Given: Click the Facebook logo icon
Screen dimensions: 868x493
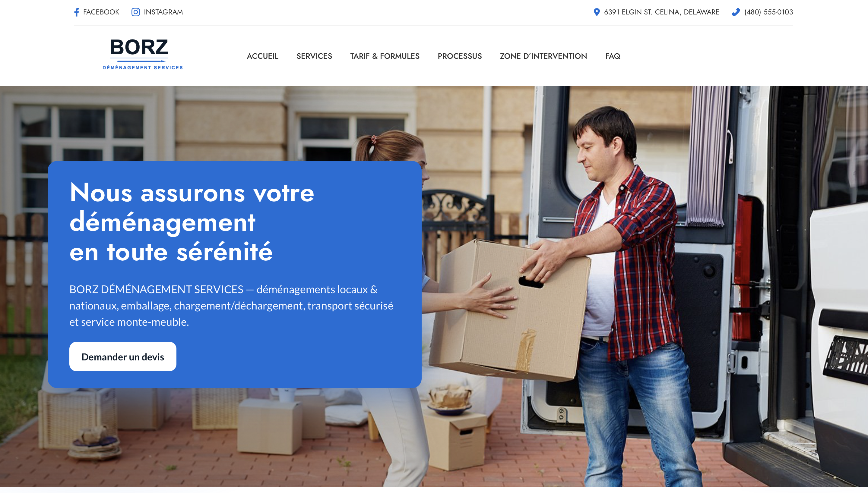Looking at the screenshot, I should click(x=77, y=12).
